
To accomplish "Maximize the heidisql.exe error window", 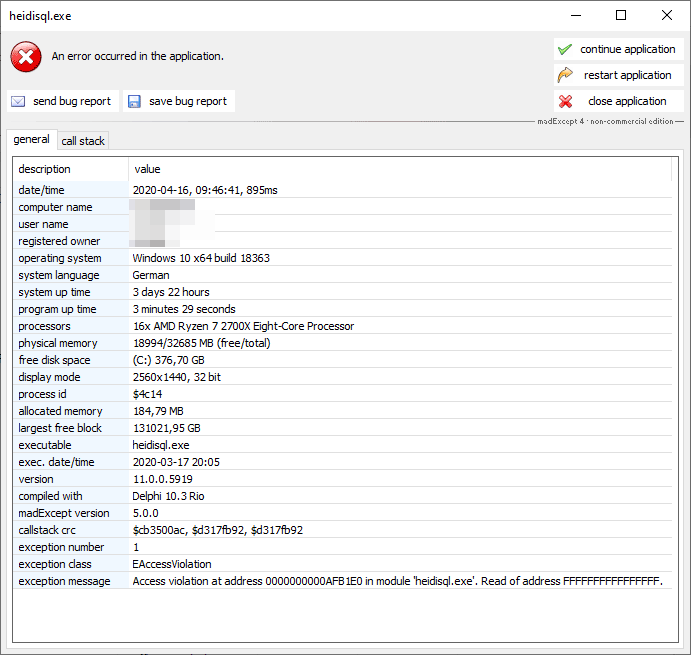I will pyautogui.click(x=620, y=15).
